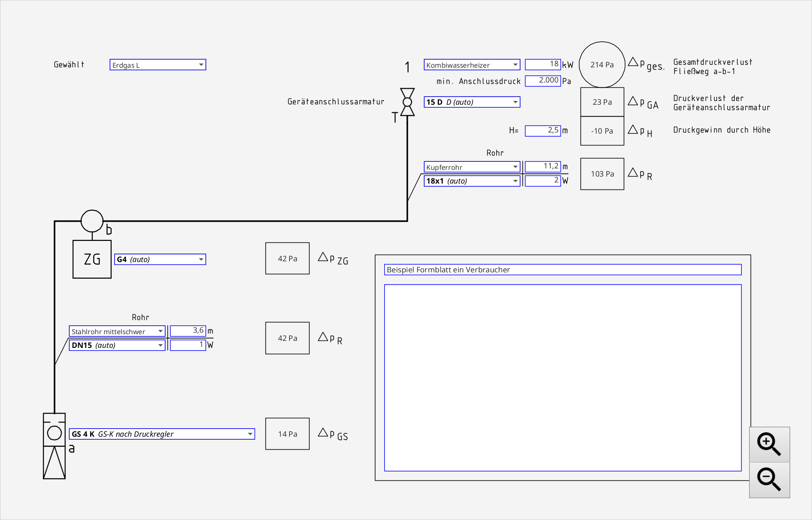Viewport: 812px width, 520px height.
Task: Click the 214 Pa total pressure loss circle
Action: tap(602, 65)
